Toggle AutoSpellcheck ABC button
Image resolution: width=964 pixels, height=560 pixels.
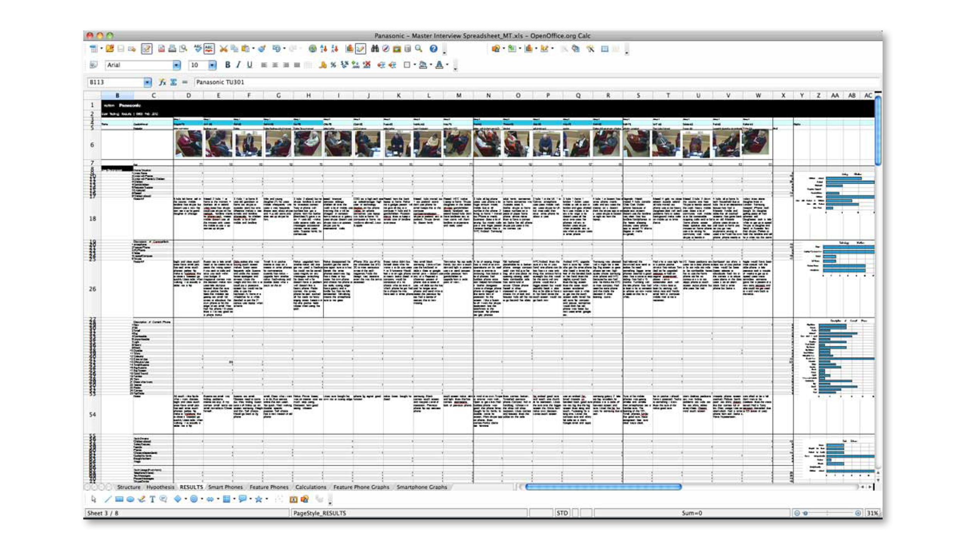coord(209,49)
